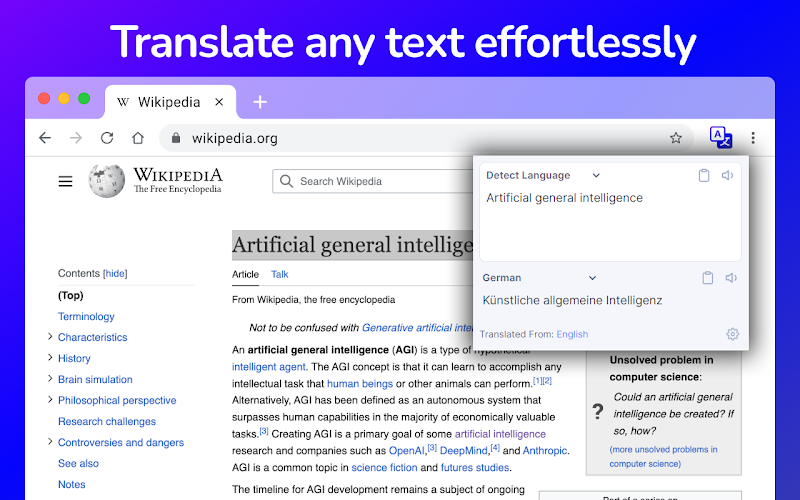The image size is (800, 500).
Task: Open Detect Language source dropdown
Action: tap(542, 176)
